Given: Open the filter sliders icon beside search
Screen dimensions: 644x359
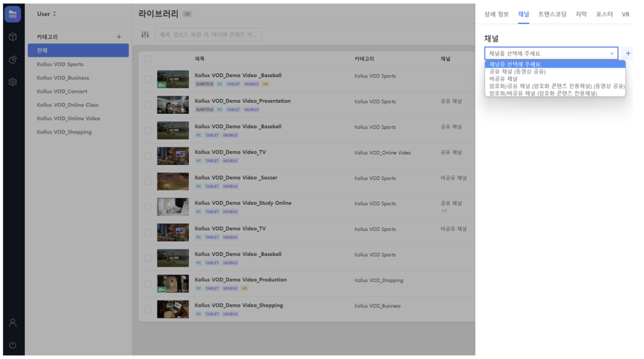Looking at the screenshot, I should 145,35.
